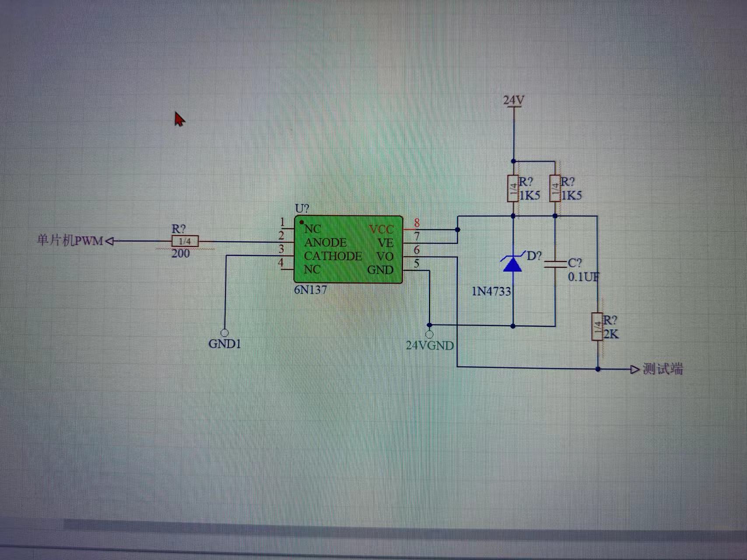Viewport: 747px width, 560px height.
Task: Click the VE pin label
Action: [386, 243]
